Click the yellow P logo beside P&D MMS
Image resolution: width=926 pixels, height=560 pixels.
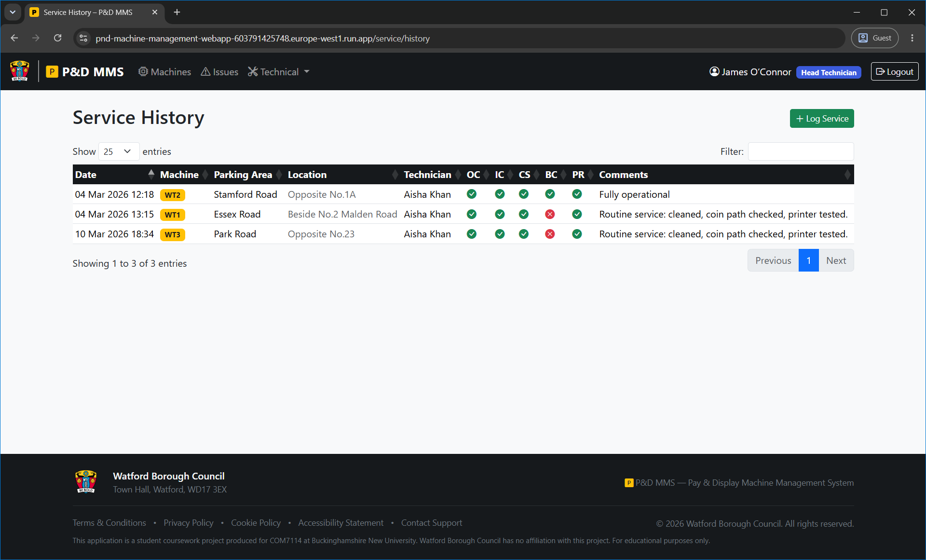point(52,72)
